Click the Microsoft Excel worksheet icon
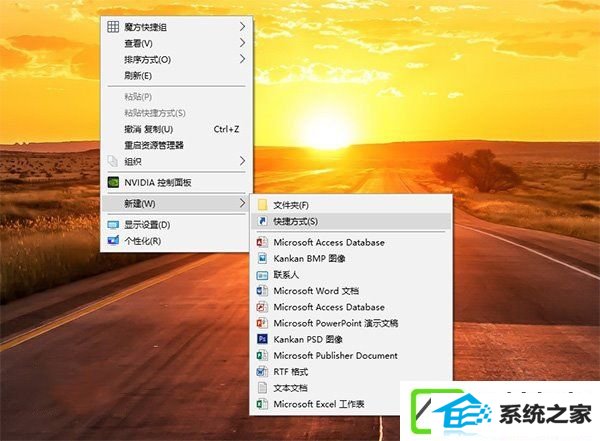 (x=262, y=404)
